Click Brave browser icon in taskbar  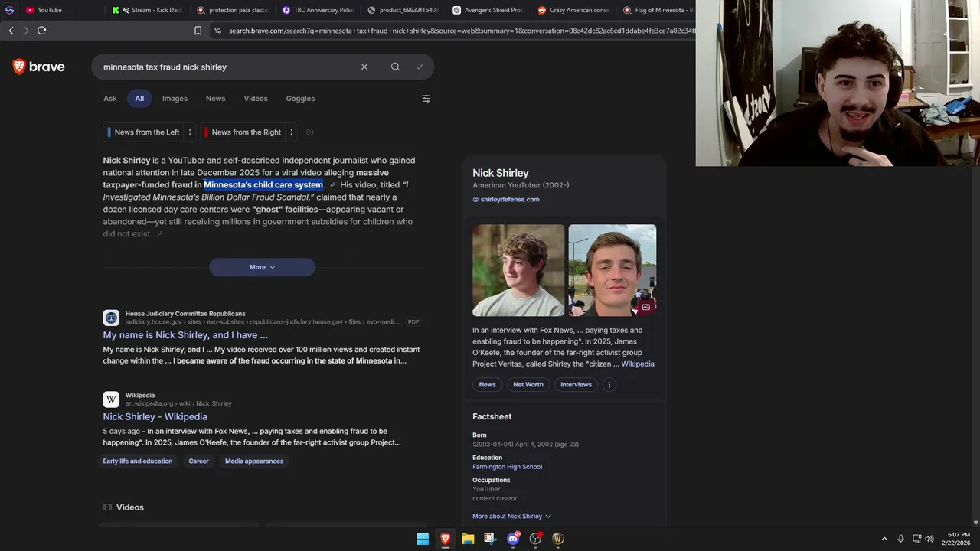445,539
